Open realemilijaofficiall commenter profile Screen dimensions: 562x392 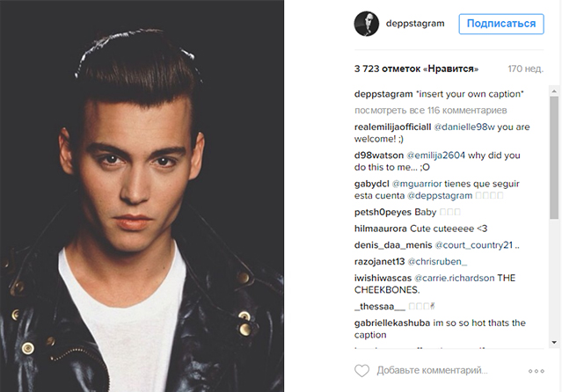click(392, 127)
